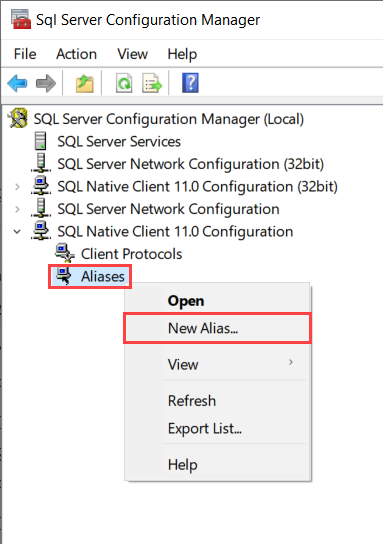Choose Help from the context menu
Image resolution: width=383 pixels, height=544 pixels.
tap(218, 465)
